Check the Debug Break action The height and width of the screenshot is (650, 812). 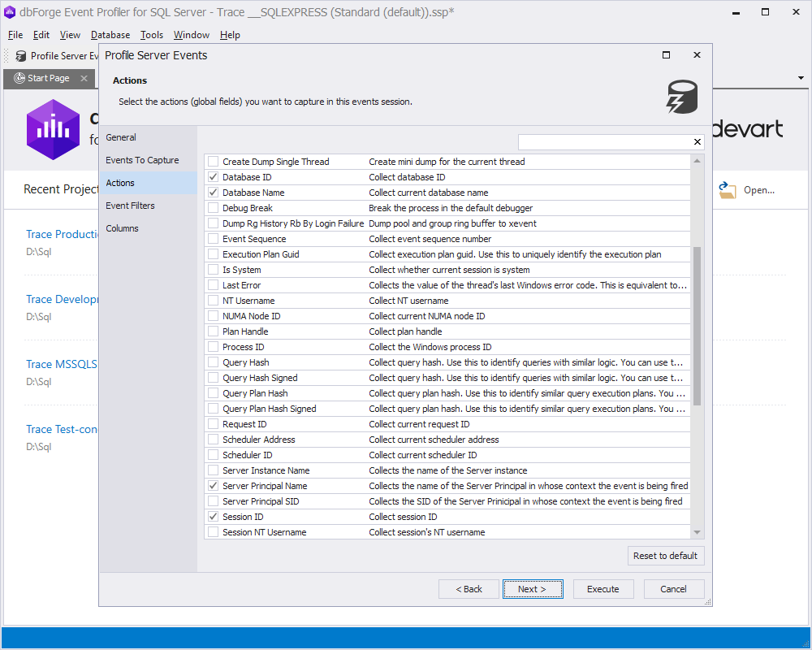[x=213, y=208]
